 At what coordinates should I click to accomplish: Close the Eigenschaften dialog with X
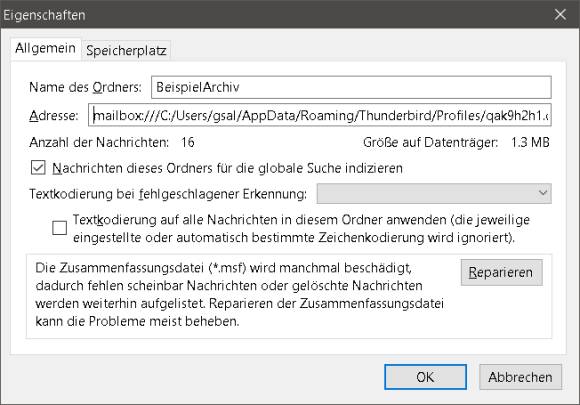(x=560, y=14)
